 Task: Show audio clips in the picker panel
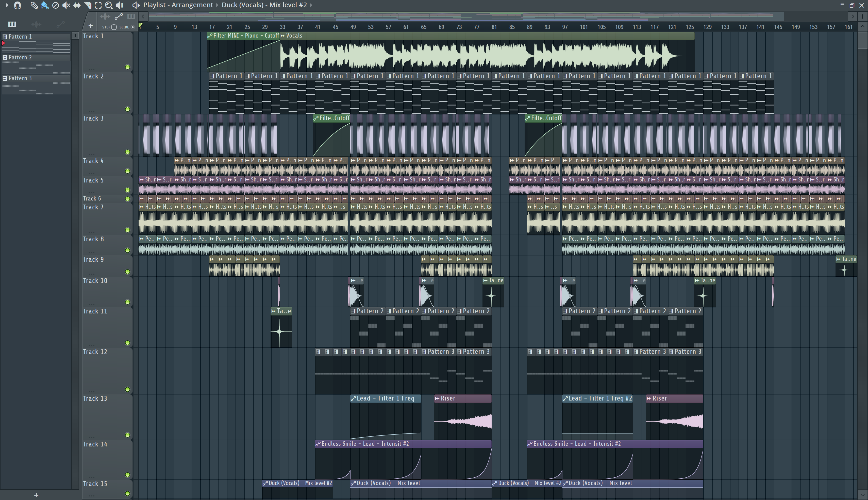pos(36,24)
